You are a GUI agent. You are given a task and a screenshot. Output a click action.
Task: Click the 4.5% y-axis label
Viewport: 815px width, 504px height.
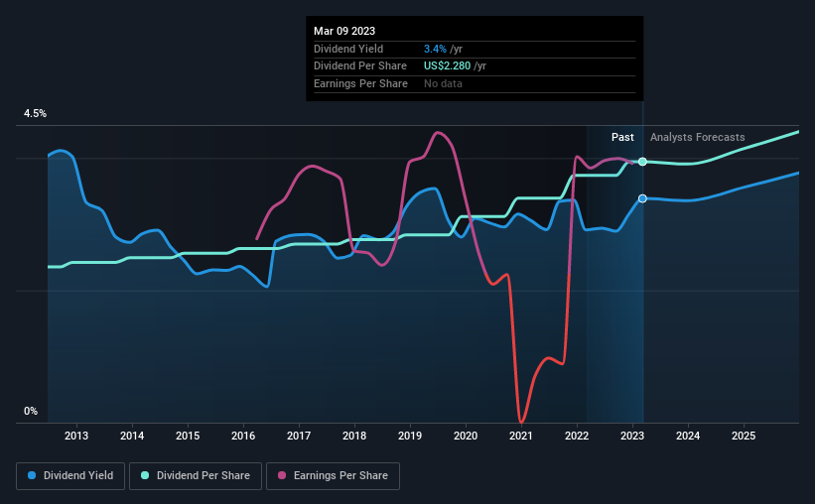coord(36,113)
